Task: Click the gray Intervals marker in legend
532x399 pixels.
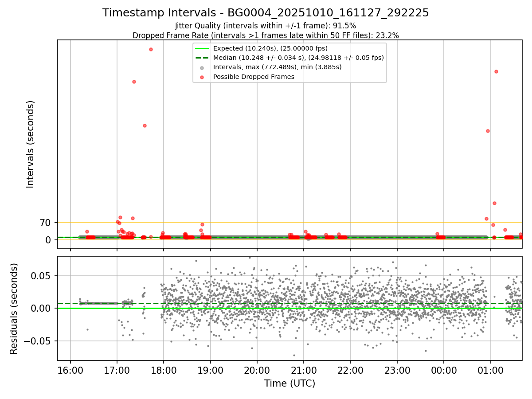Action: click(202, 67)
